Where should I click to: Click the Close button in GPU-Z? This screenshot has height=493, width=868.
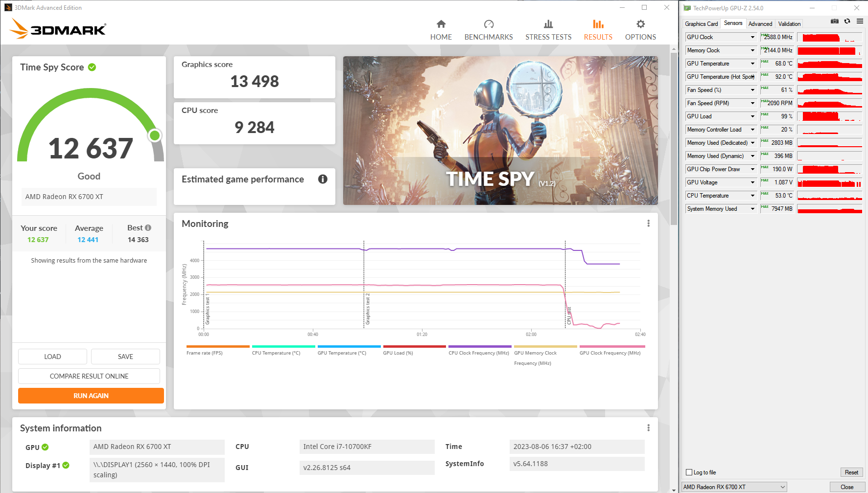[x=847, y=487]
